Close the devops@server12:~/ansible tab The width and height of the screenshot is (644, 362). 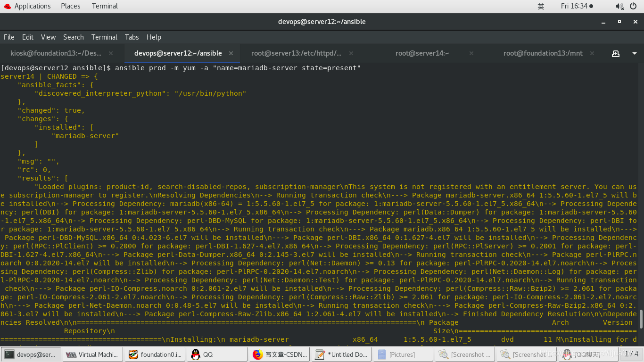click(231, 53)
